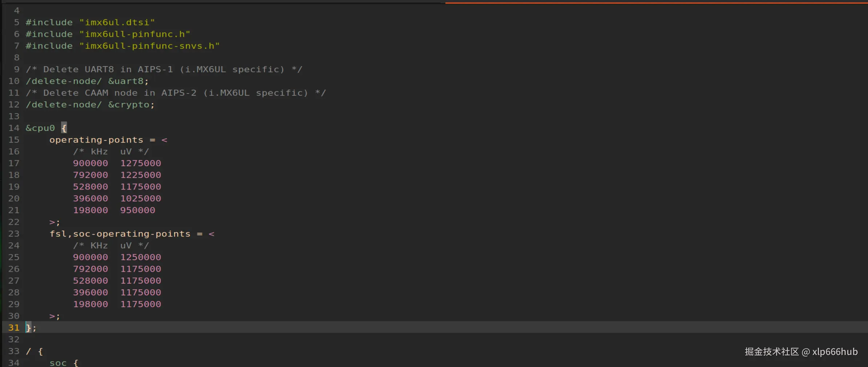Click the "imx6ull-pinfunc.h" include filename

[x=134, y=34]
